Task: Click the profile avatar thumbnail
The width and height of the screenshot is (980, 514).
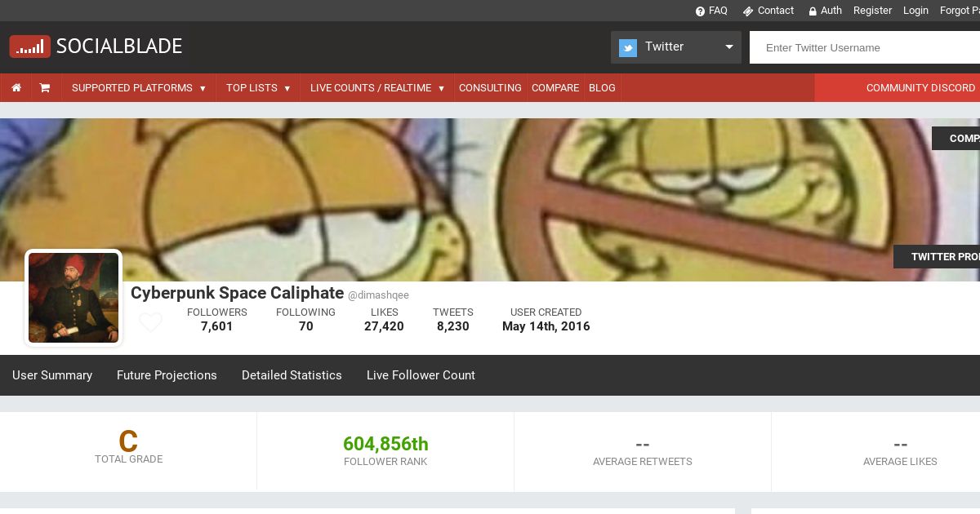Action: [x=73, y=298]
